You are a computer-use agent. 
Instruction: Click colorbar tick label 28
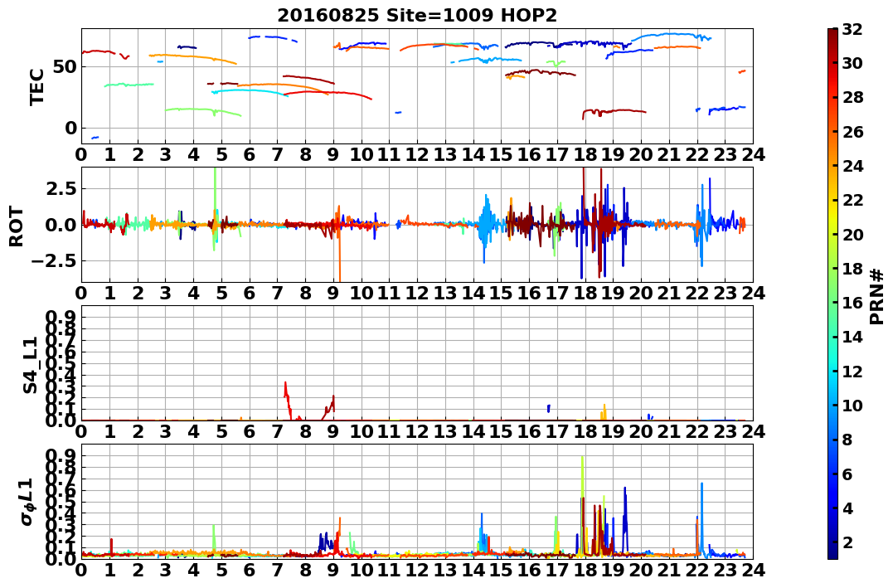click(852, 97)
